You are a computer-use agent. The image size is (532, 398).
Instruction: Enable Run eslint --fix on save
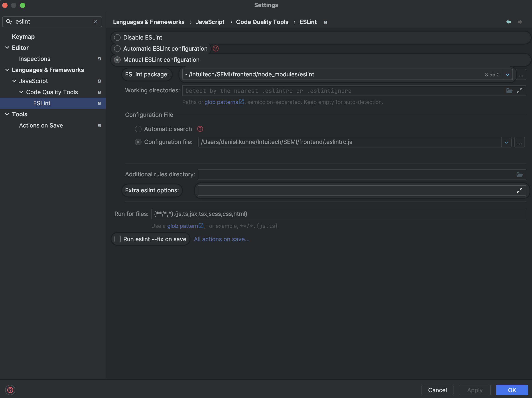pos(117,239)
